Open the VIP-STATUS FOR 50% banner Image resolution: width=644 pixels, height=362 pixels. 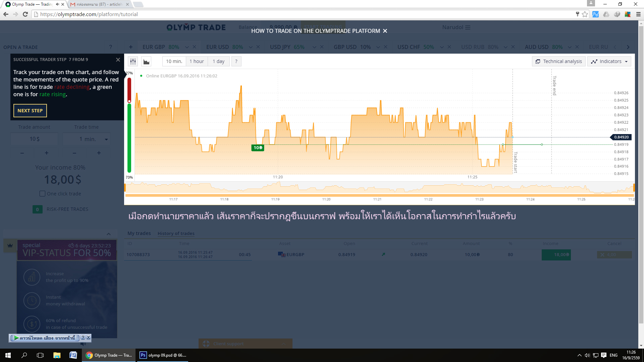click(67, 250)
